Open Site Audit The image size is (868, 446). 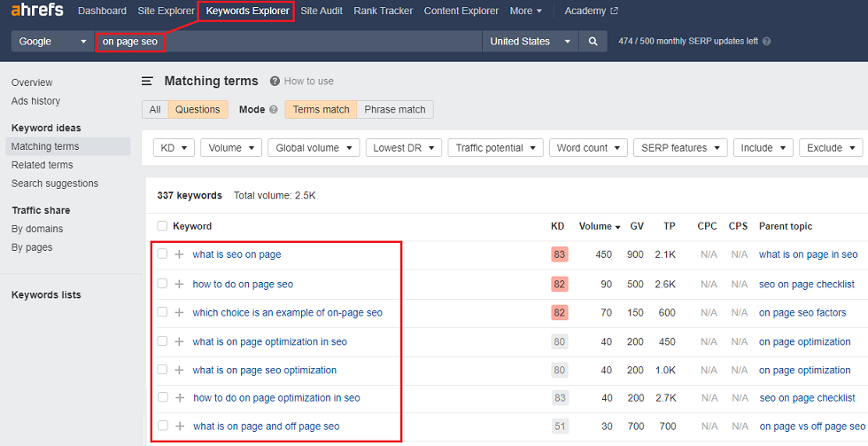click(322, 11)
